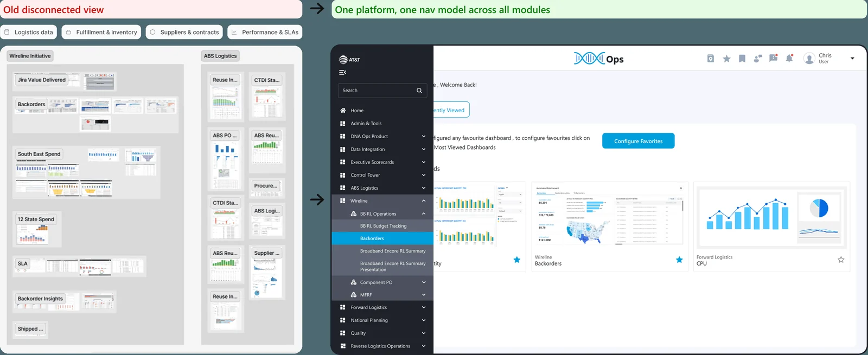Click the user chat icon in header

[758, 59]
